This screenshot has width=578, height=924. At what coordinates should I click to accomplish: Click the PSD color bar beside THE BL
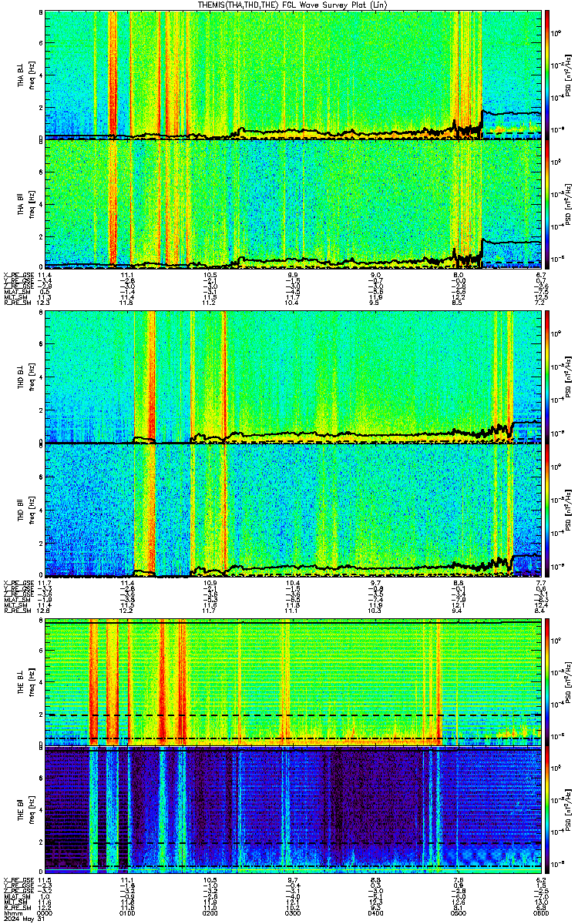(548, 681)
